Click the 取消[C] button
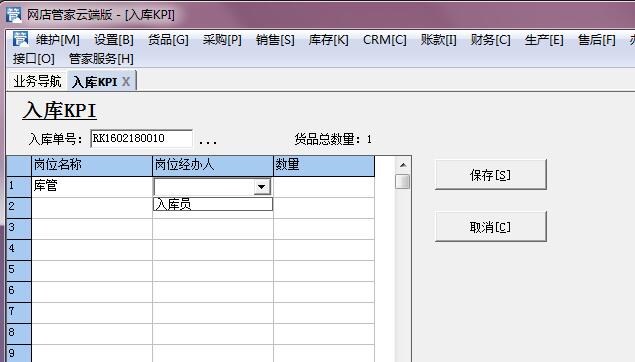The height and width of the screenshot is (362, 635). (x=490, y=227)
